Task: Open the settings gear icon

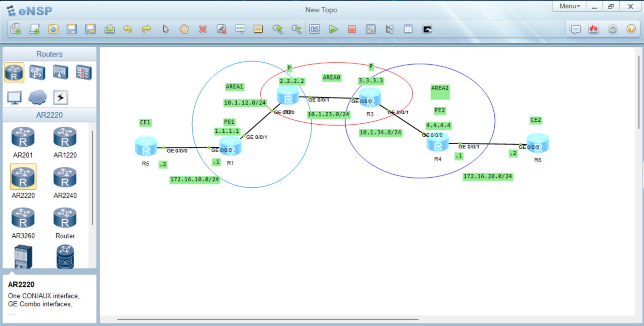Action: click(613, 29)
